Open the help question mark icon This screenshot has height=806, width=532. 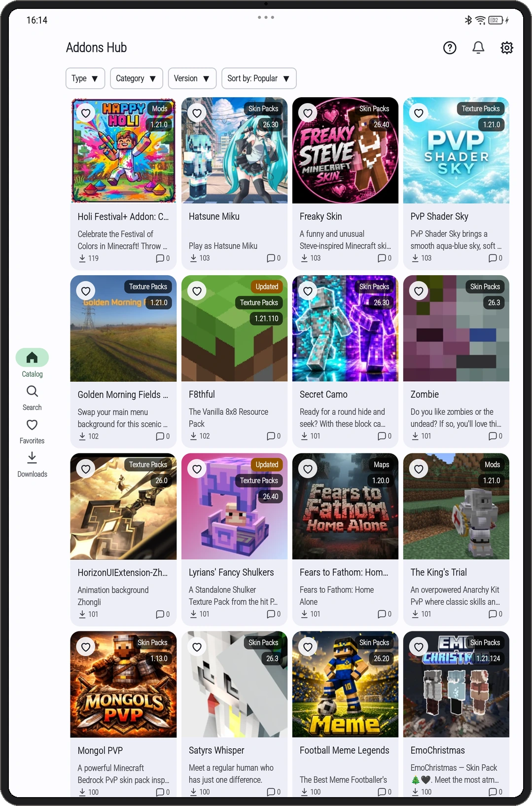click(x=450, y=48)
